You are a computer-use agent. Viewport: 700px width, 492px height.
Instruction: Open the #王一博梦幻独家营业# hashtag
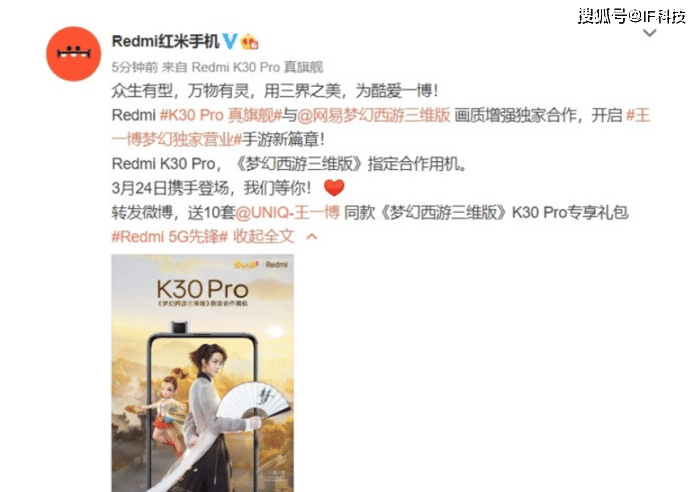tap(380, 127)
